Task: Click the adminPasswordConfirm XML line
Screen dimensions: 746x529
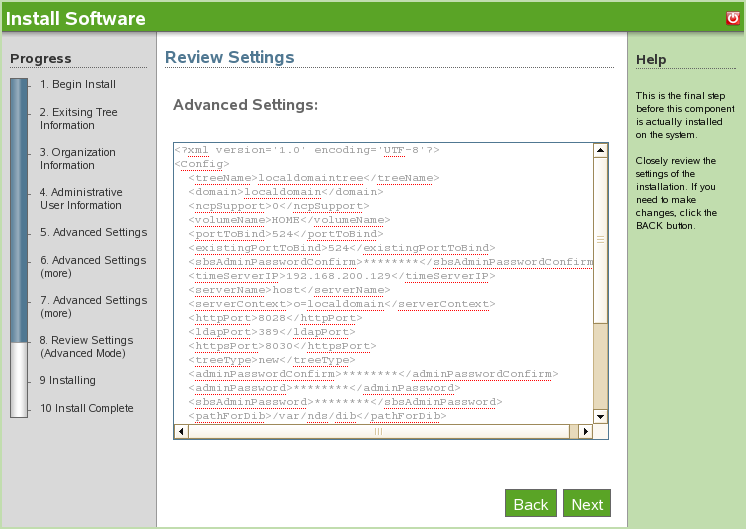Action: point(373,374)
